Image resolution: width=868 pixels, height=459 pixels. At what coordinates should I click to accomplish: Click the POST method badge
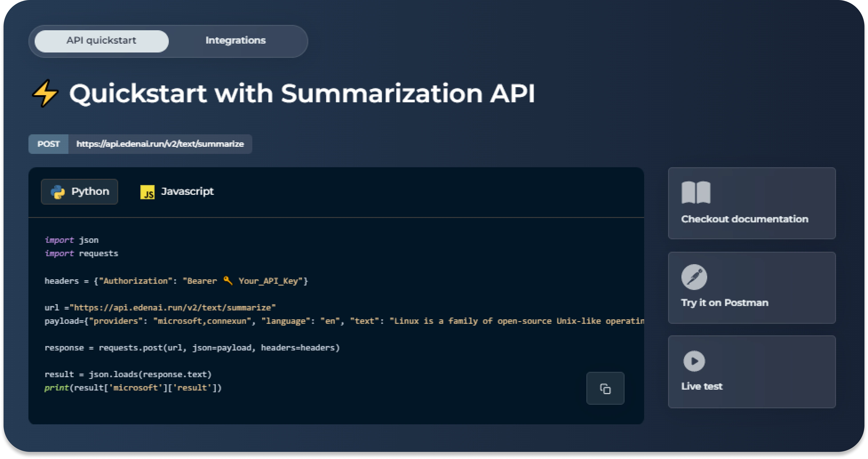(49, 144)
